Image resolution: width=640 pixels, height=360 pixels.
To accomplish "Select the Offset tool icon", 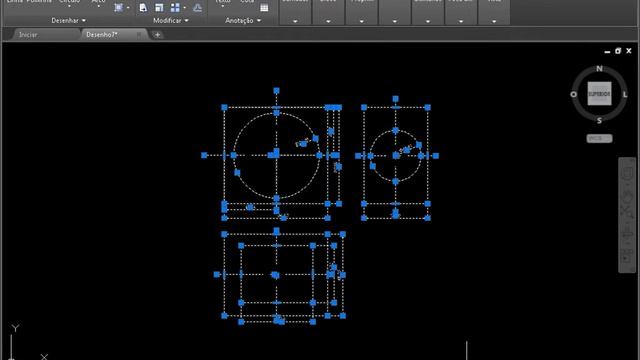I will pyautogui.click(x=197, y=7).
